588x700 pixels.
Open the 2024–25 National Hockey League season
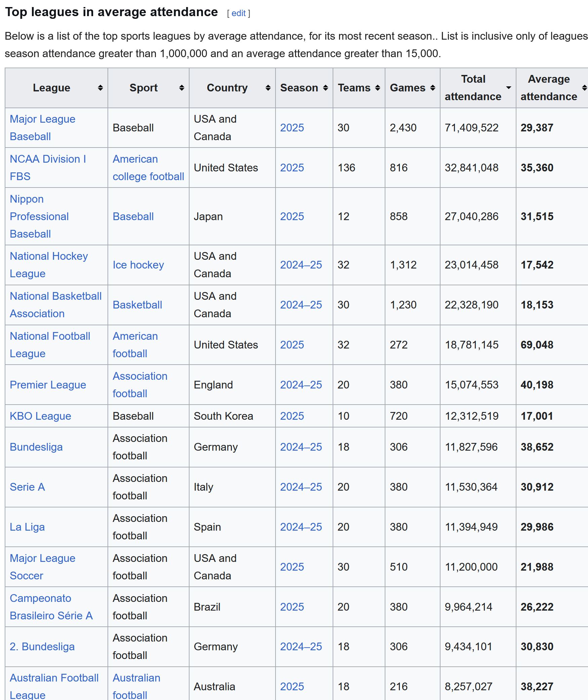click(301, 265)
